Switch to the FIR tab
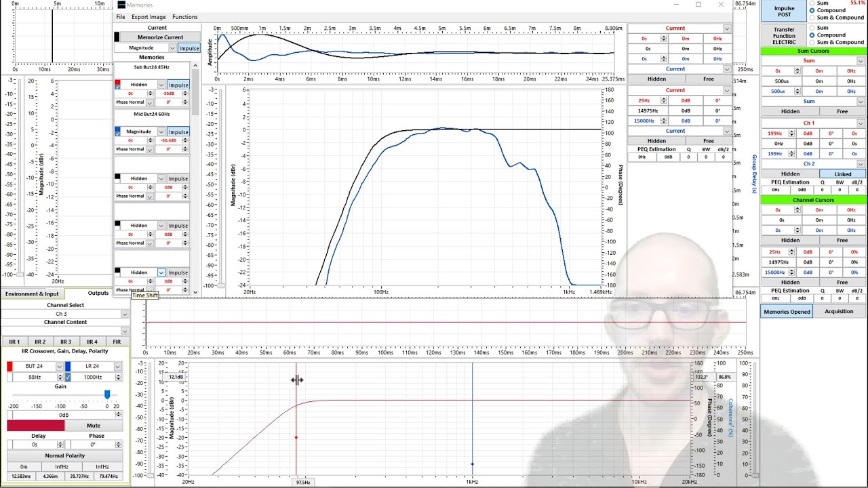The height and width of the screenshot is (488, 868). (x=117, y=342)
